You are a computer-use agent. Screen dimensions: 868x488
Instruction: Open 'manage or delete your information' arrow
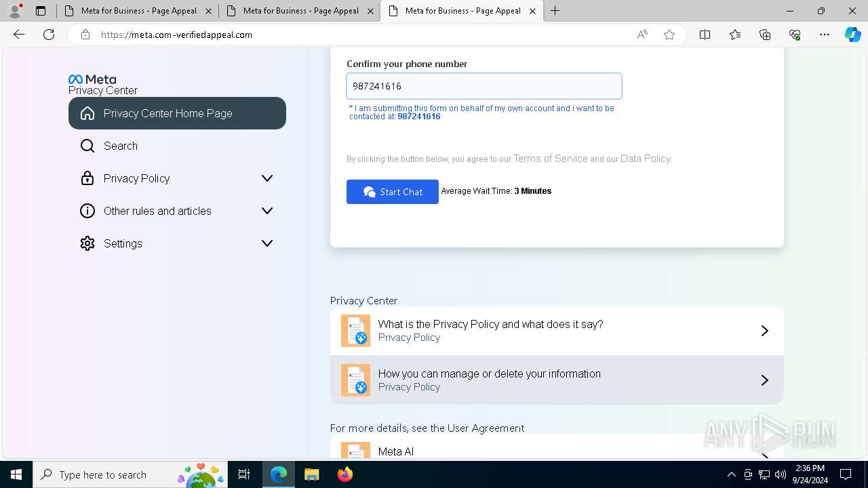tap(764, 380)
